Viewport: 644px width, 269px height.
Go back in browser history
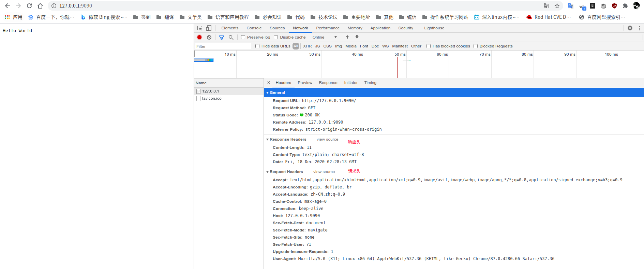pyautogui.click(x=8, y=6)
